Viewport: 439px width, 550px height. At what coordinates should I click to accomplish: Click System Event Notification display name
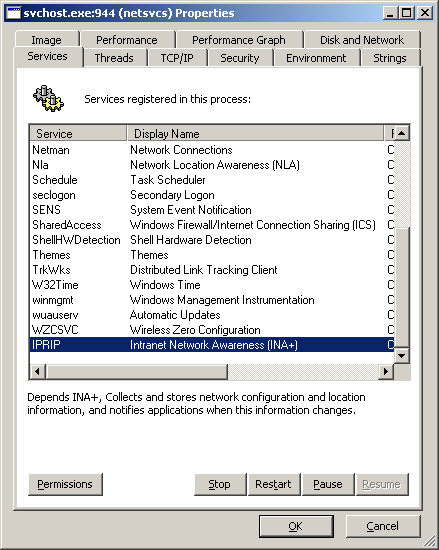click(191, 210)
